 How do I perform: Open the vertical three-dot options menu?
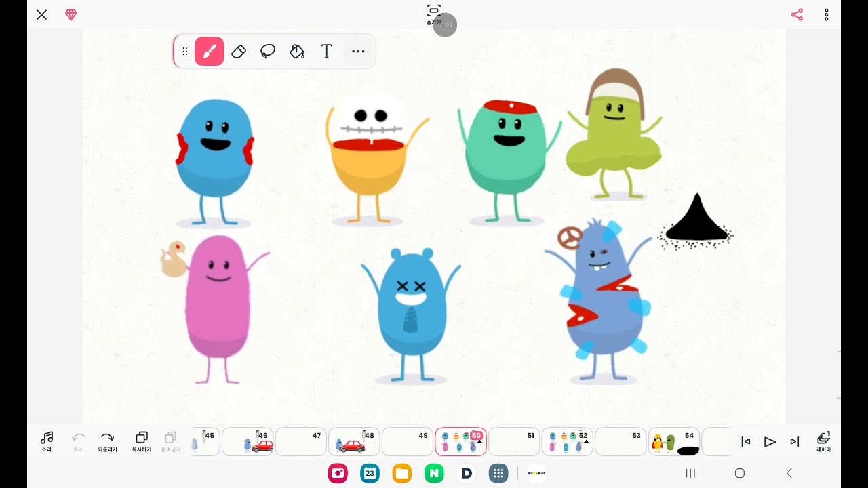tap(827, 15)
